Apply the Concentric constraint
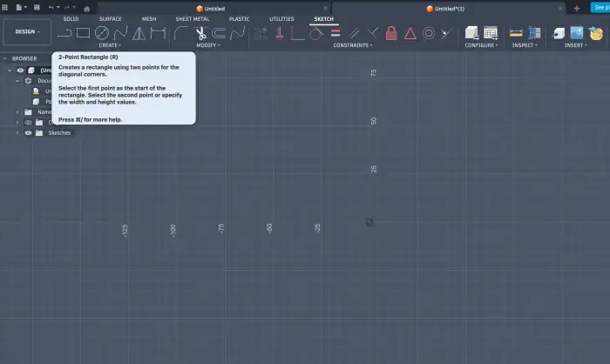The width and height of the screenshot is (610, 364). point(429,33)
